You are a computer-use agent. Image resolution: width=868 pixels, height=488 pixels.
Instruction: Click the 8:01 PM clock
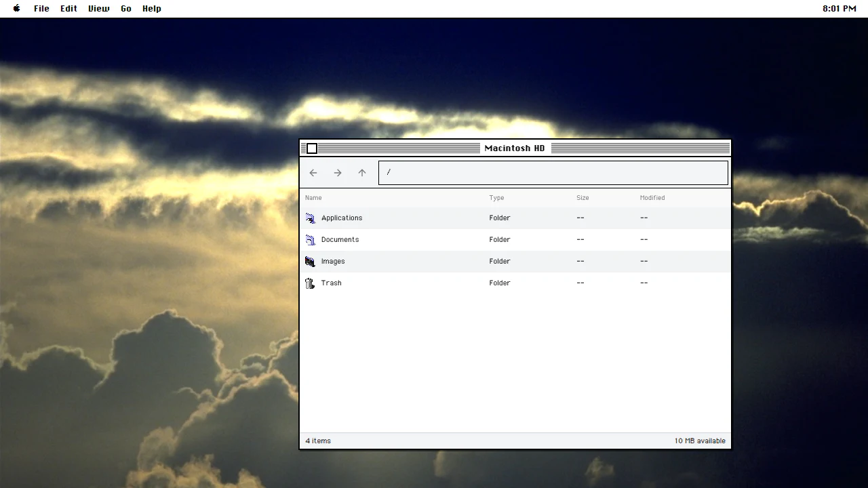click(x=840, y=9)
